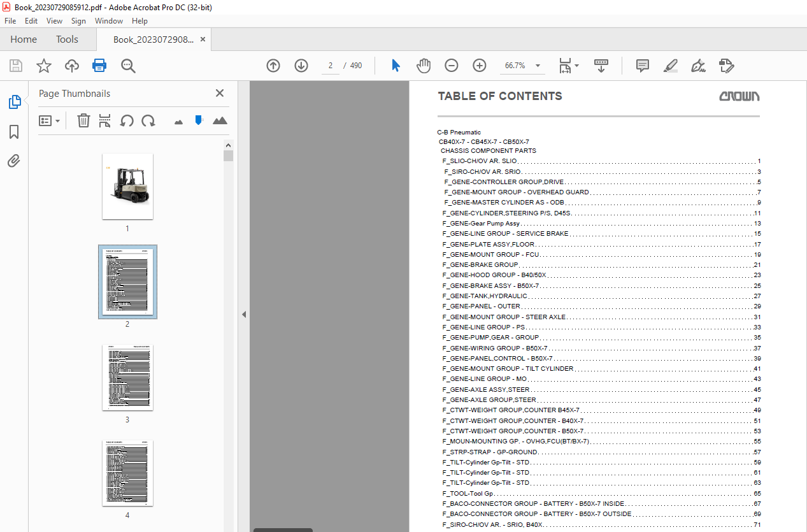The width and height of the screenshot is (807, 532).
Task: Switch to the Tools tab
Action: (x=67, y=40)
